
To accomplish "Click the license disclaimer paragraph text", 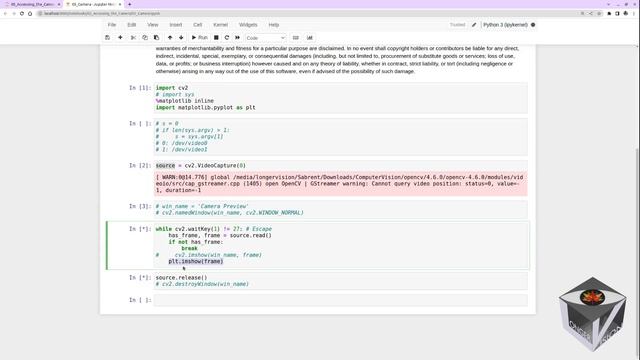I will (337, 60).
